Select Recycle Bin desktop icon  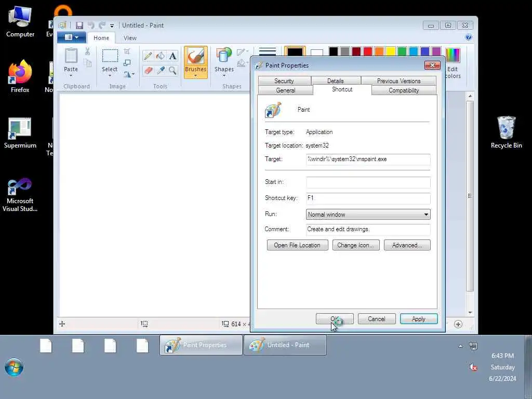[x=506, y=132]
